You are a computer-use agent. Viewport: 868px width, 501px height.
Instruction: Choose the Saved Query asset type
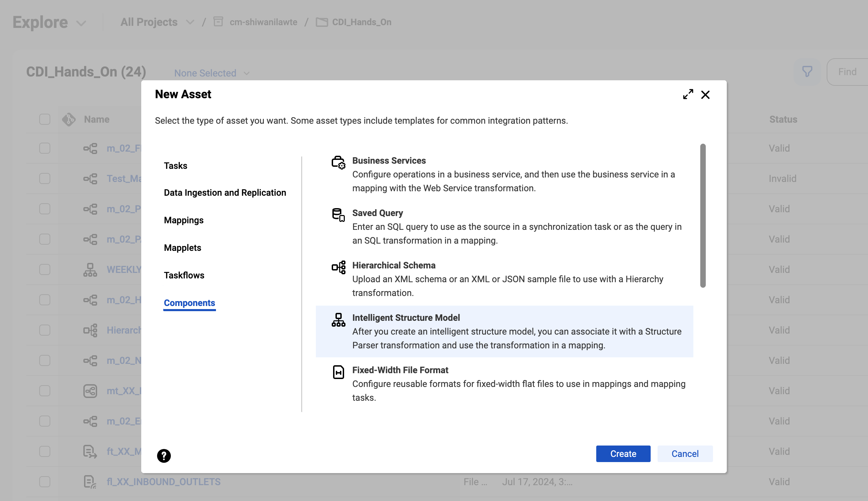[x=504, y=227]
